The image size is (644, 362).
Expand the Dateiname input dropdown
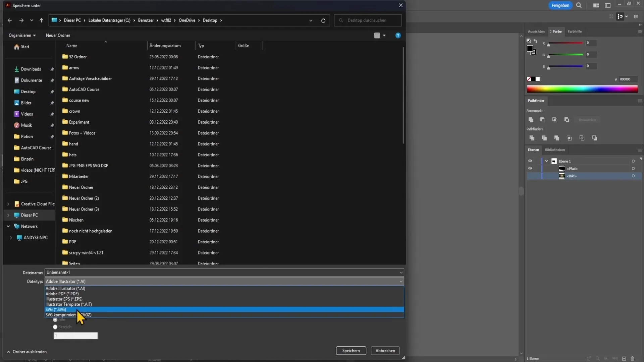[x=400, y=272]
